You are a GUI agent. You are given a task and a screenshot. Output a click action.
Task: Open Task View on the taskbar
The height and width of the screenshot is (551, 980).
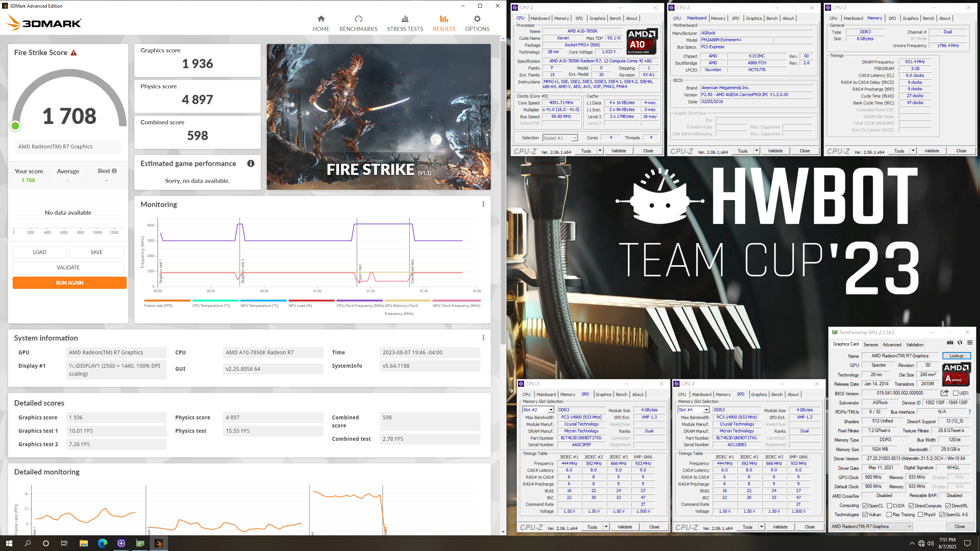pos(64,543)
